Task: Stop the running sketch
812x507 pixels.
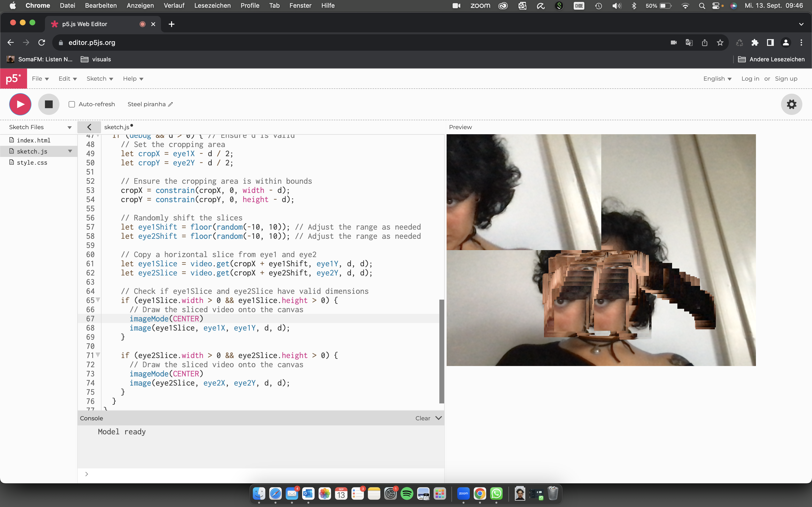Action: [x=49, y=104]
